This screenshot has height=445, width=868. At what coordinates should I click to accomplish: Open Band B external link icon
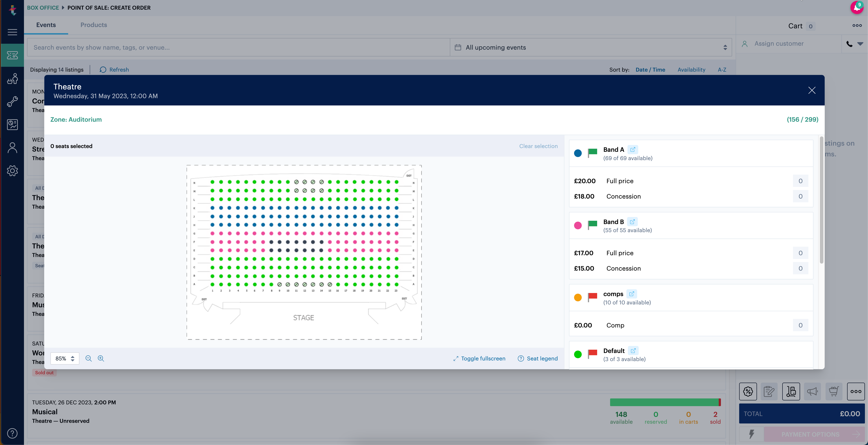(633, 222)
